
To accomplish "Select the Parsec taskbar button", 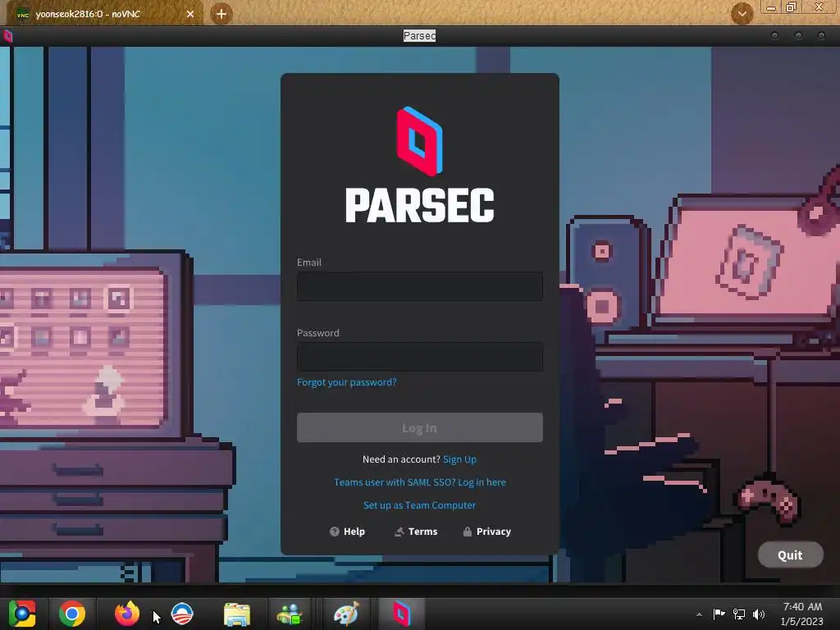I will click(402, 614).
